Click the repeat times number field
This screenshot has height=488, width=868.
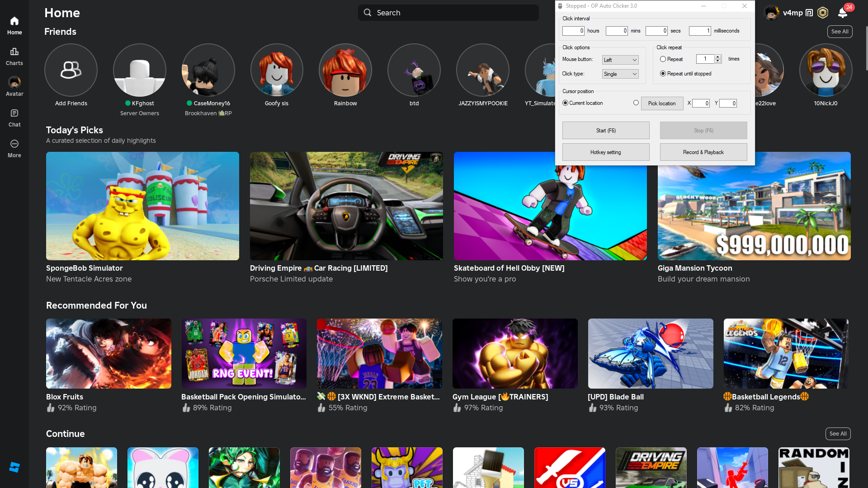[x=705, y=59]
